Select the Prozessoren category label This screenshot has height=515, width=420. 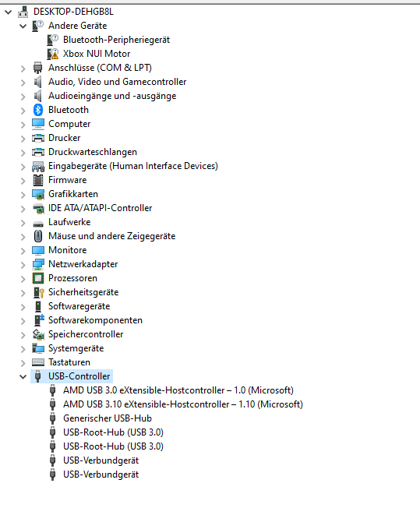(73, 278)
